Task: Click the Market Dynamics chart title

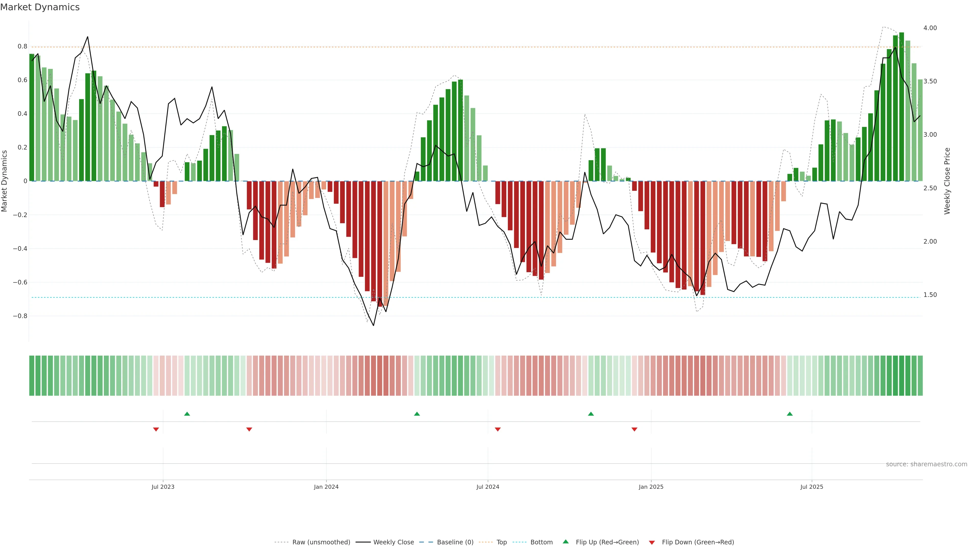Action: [x=40, y=7]
